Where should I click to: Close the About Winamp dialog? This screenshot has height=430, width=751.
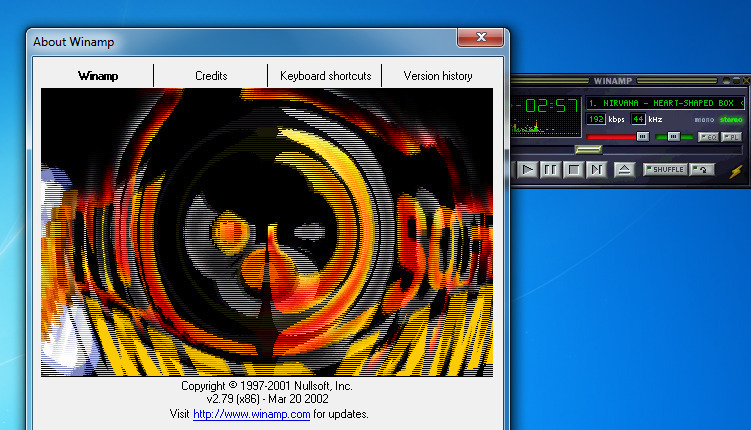tap(481, 37)
